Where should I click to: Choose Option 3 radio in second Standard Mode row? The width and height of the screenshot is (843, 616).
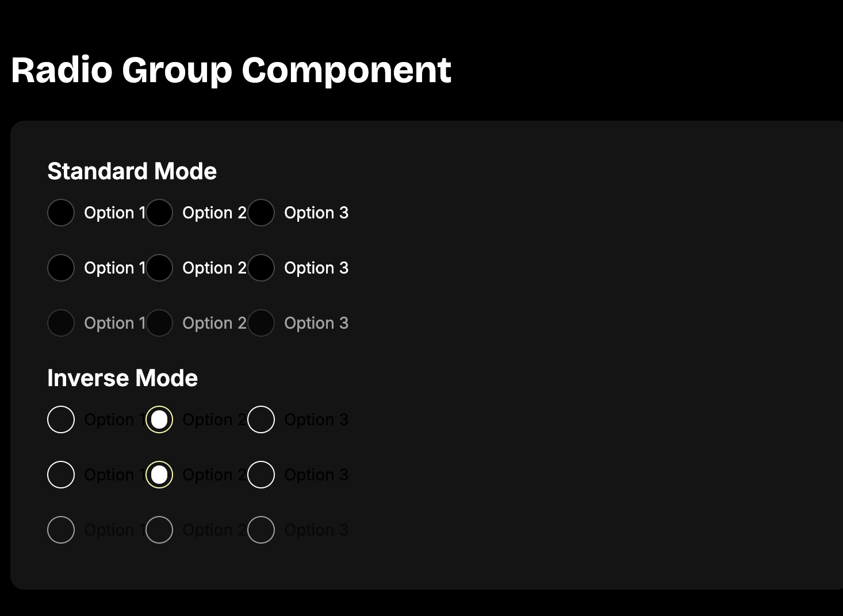[x=261, y=268]
